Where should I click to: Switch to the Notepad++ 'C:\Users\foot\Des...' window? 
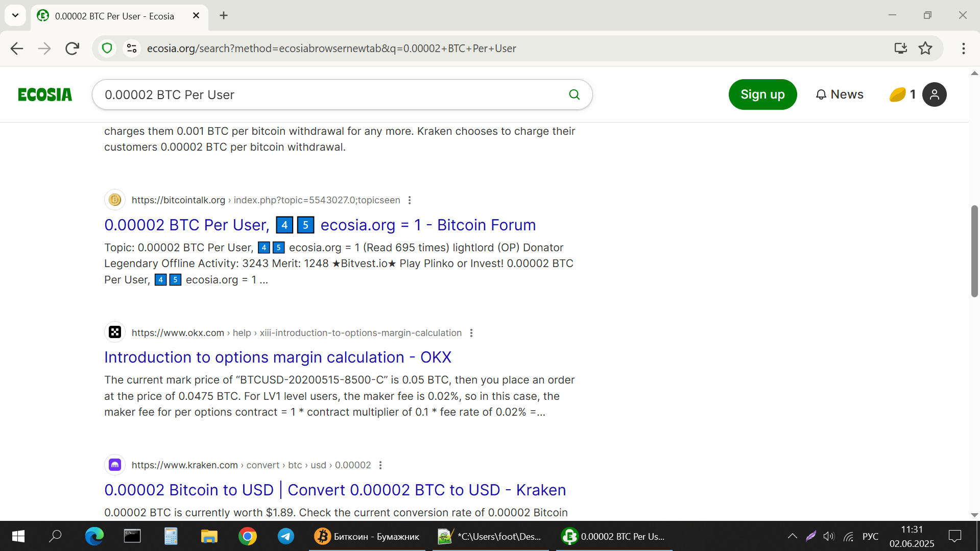pos(490,536)
